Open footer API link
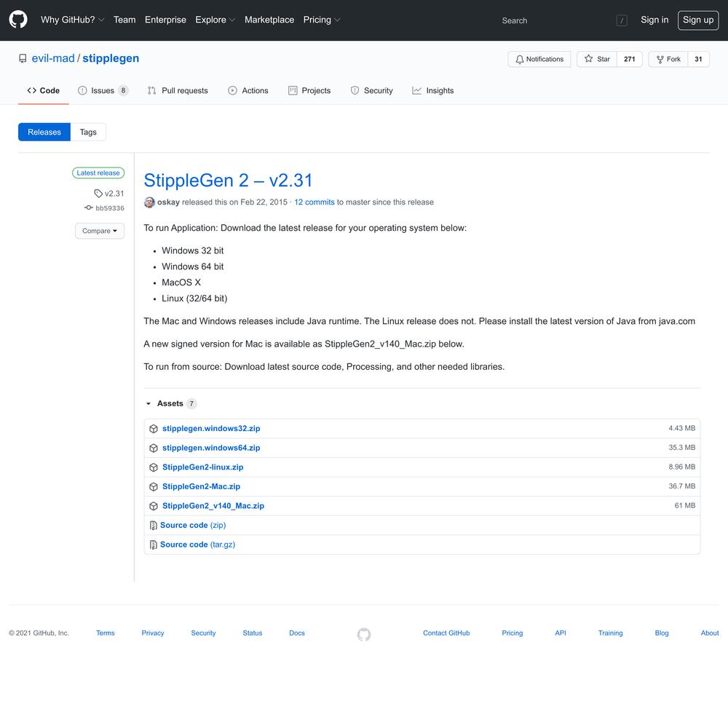Image resolution: width=728 pixels, height=728 pixels. coord(561,633)
